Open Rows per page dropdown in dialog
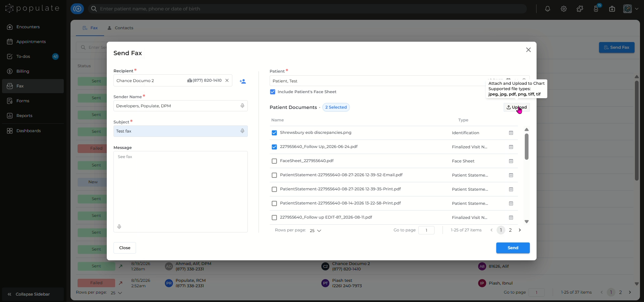Viewport: 644px width, 302px height. click(315, 231)
